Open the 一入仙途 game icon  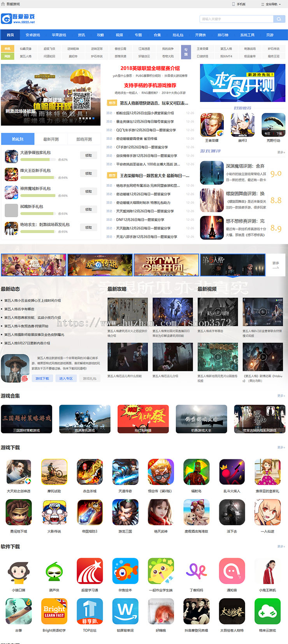(267, 512)
